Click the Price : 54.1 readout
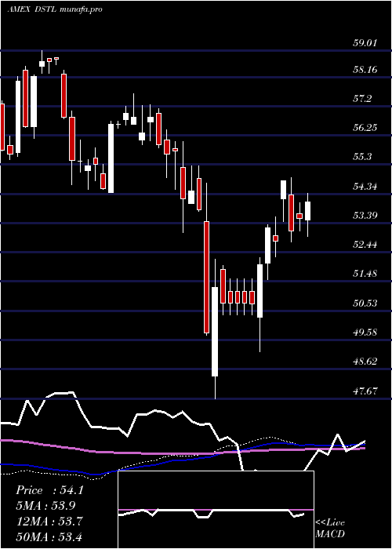Image resolution: width=392 pixels, height=549 pixels. click(49, 490)
